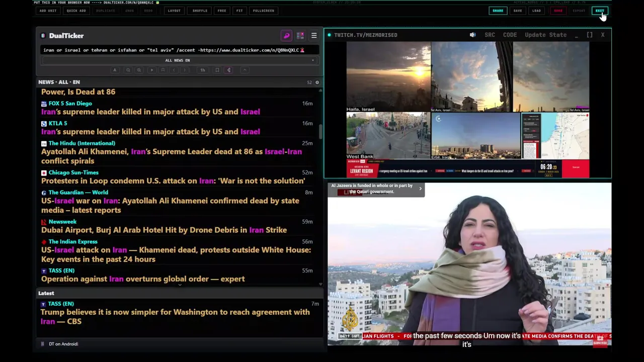Click SRC in Twitch unit header

pos(490,35)
